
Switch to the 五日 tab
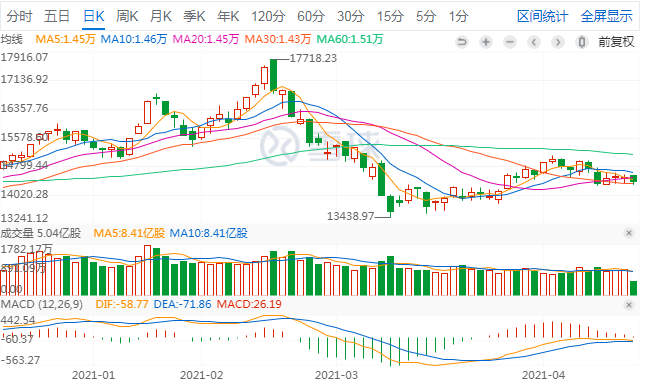coord(57,16)
